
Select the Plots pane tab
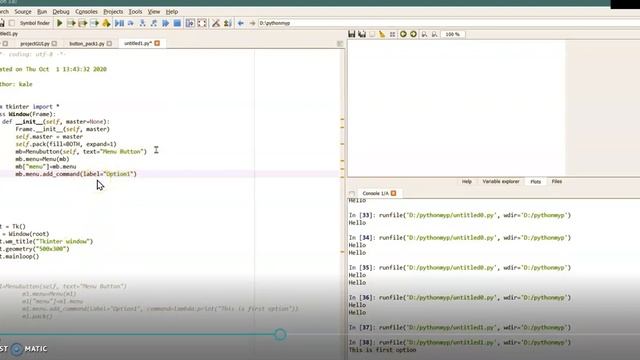(x=535, y=182)
